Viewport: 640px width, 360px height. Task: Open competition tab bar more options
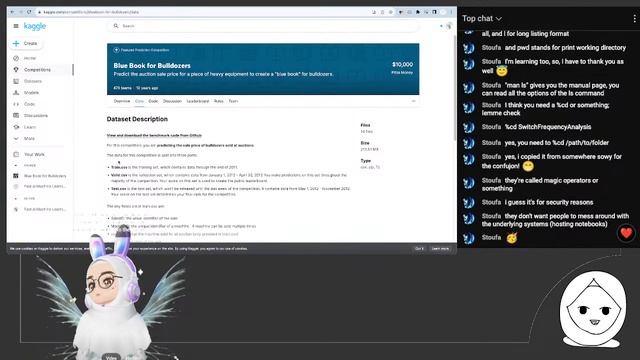click(413, 101)
